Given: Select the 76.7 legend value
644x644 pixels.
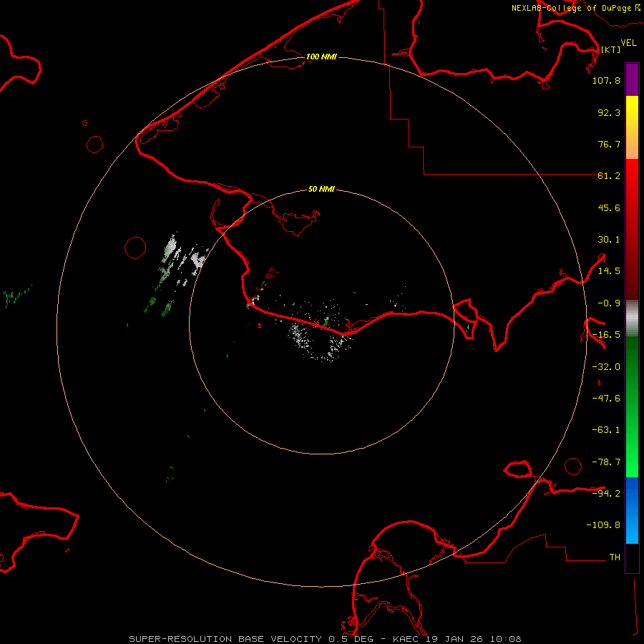Looking at the screenshot, I should click(609, 144).
